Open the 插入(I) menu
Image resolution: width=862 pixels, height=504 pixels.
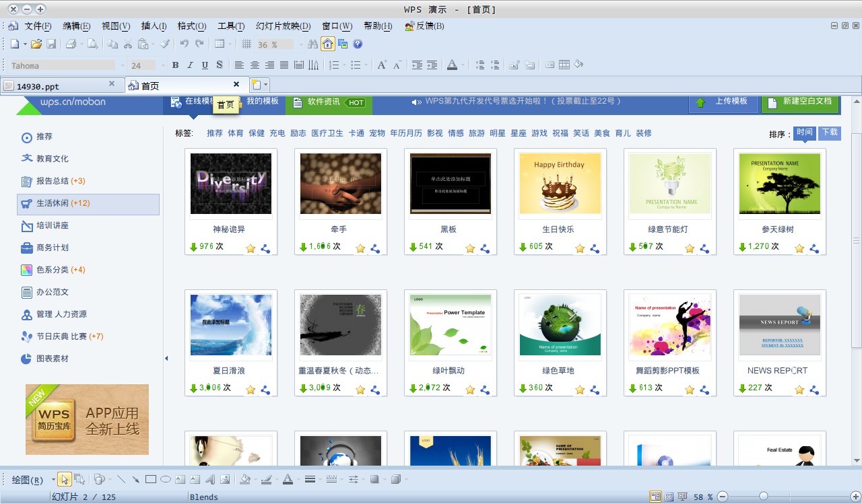click(x=154, y=26)
